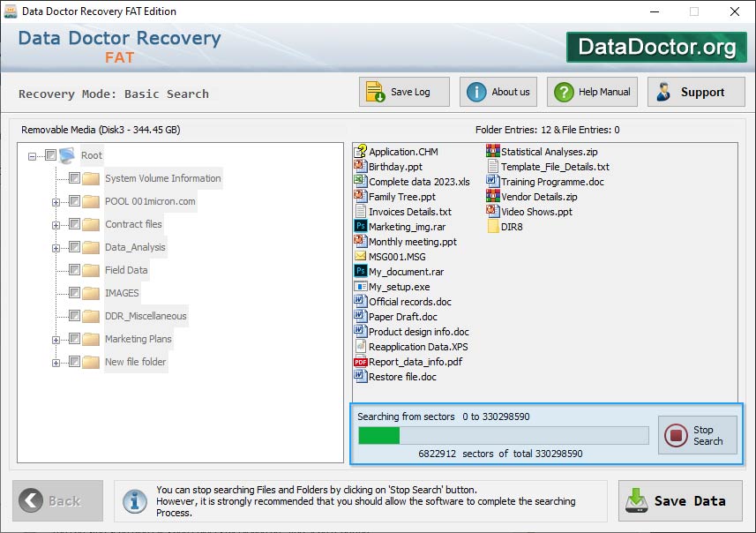
Task: Click the Removable Media disk label
Action: (x=101, y=130)
